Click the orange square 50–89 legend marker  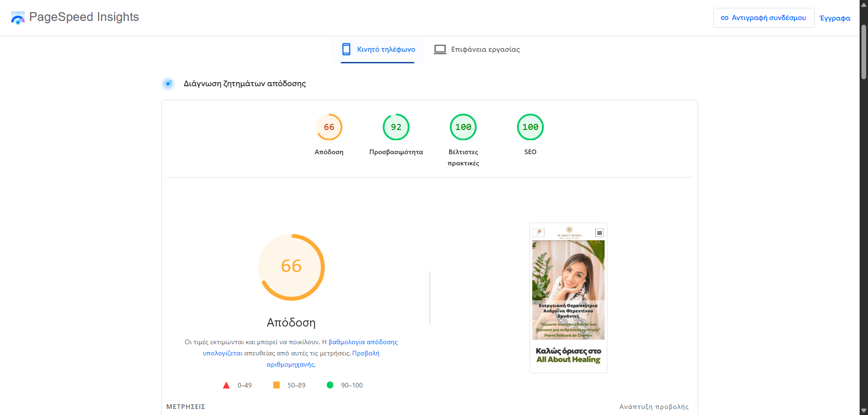[276, 385]
